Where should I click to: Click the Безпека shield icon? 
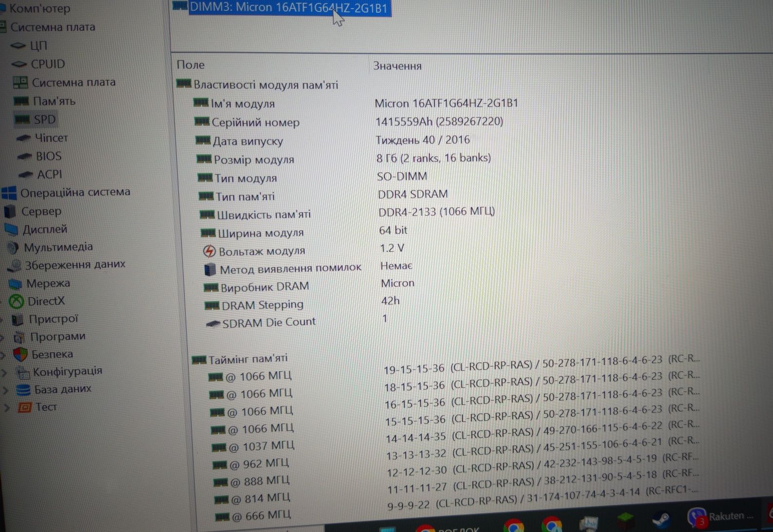click(20, 355)
